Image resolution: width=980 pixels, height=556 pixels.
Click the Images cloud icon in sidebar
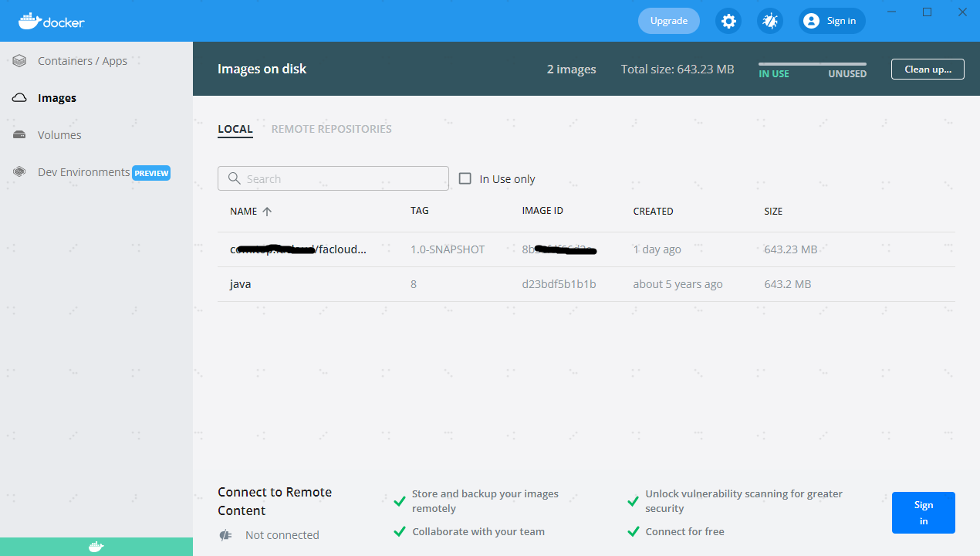coord(20,98)
